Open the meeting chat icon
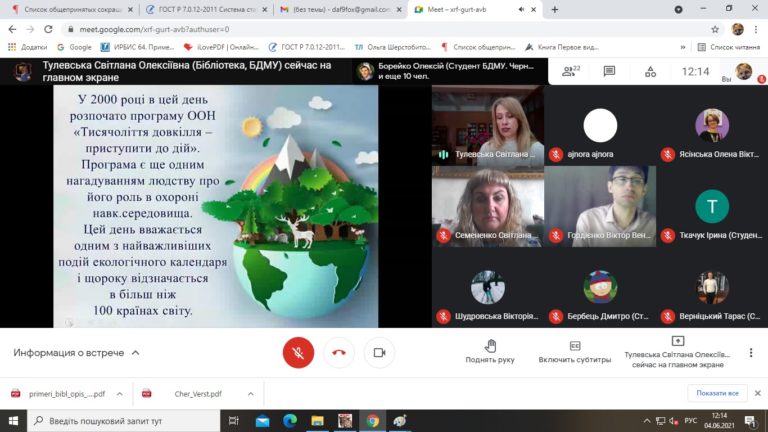The height and width of the screenshot is (432, 768). (609, 72)
